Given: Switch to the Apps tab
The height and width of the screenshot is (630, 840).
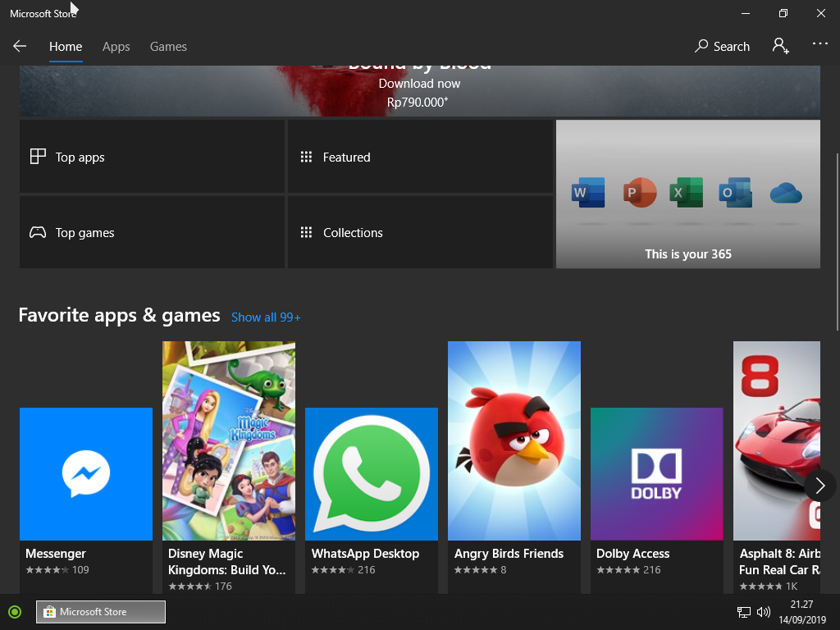Looking at the screenshot, I should pyautogui.click(x=116, y=47).
